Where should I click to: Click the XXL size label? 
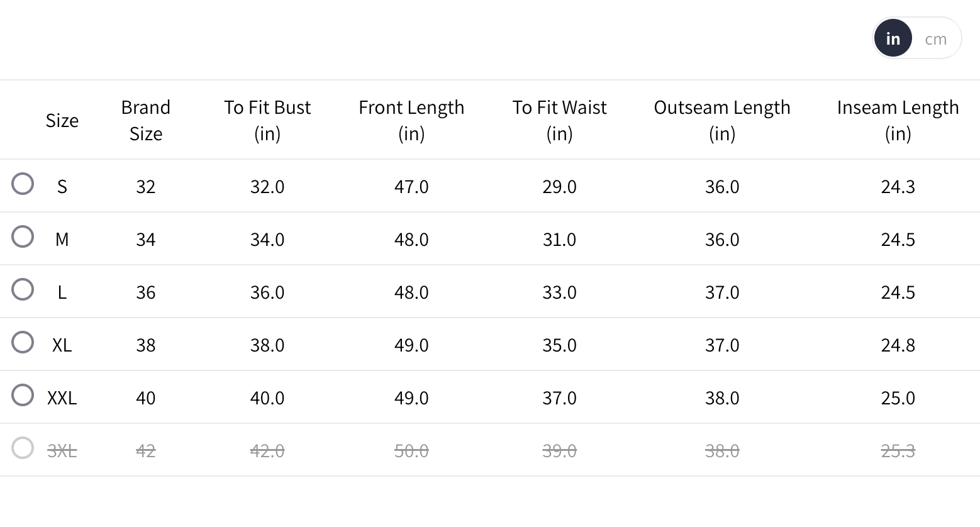[x=62, y=398]
